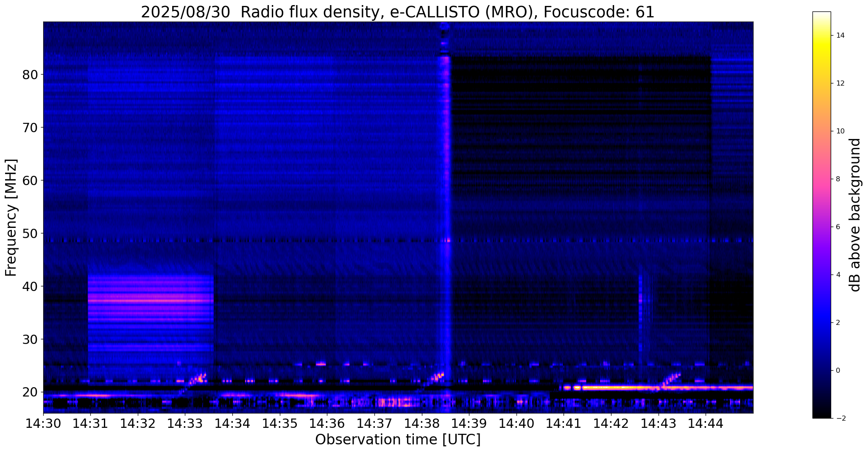Click the 'dB above background' colorbar label
Image resolution: width=868 pixels, height=452 pixels.
[x=856, y=215]
